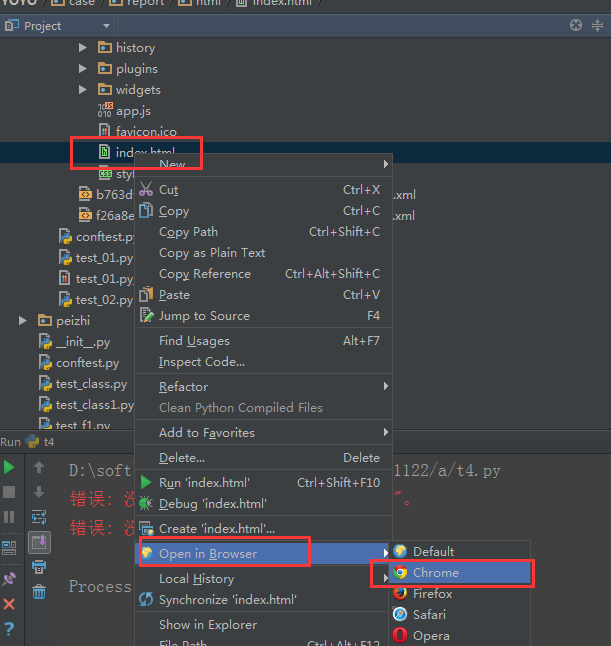The height and width of the screenshot is (646, 611).
Task: Click the index.html breadcrumb
Action: tap(274, 3)
